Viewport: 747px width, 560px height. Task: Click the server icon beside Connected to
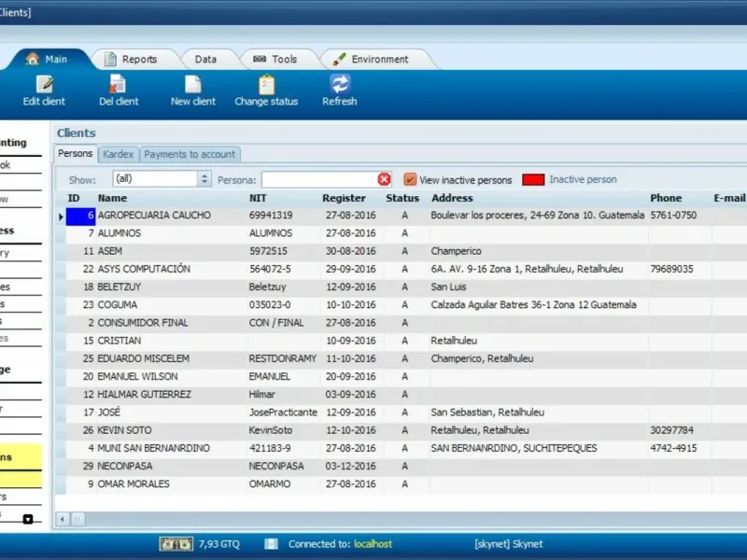(x=271, y=544)
